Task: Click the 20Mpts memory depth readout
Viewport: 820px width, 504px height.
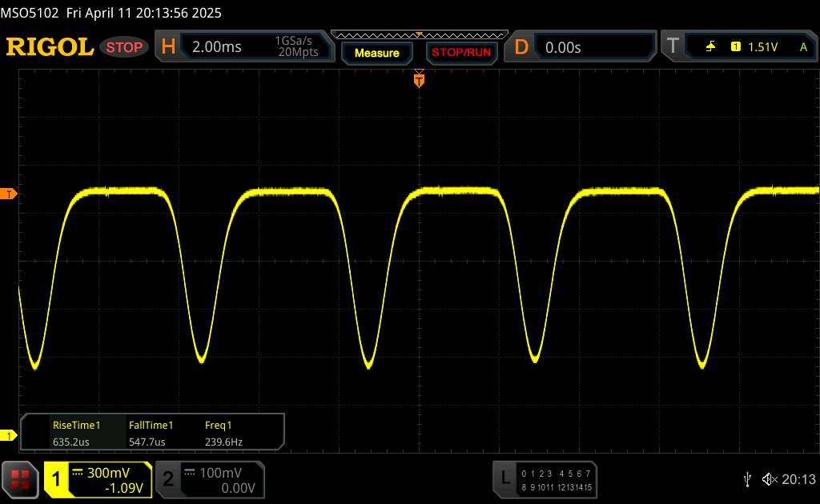Action: pyautogui.click(x=298, y=52)
